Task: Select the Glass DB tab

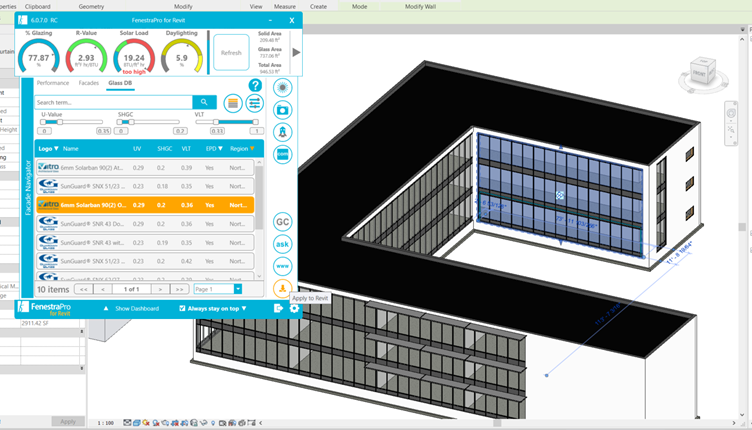Action: pos(120,83)
